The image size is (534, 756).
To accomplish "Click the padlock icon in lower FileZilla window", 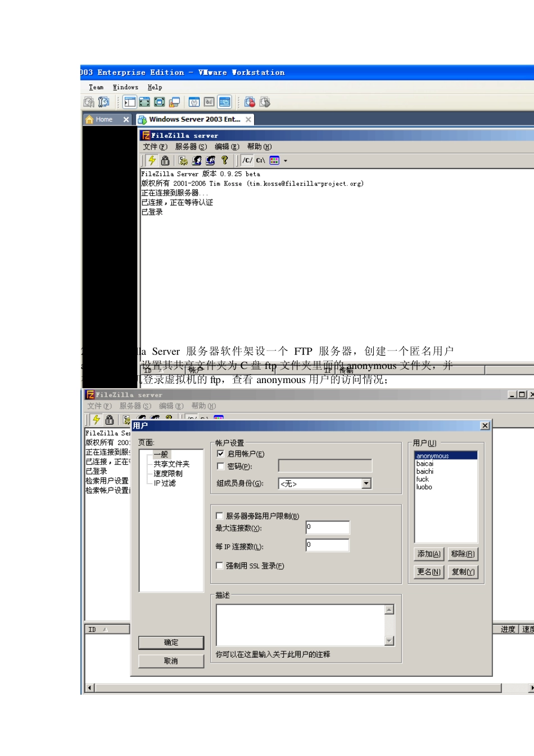I will (x=110, y=420).
